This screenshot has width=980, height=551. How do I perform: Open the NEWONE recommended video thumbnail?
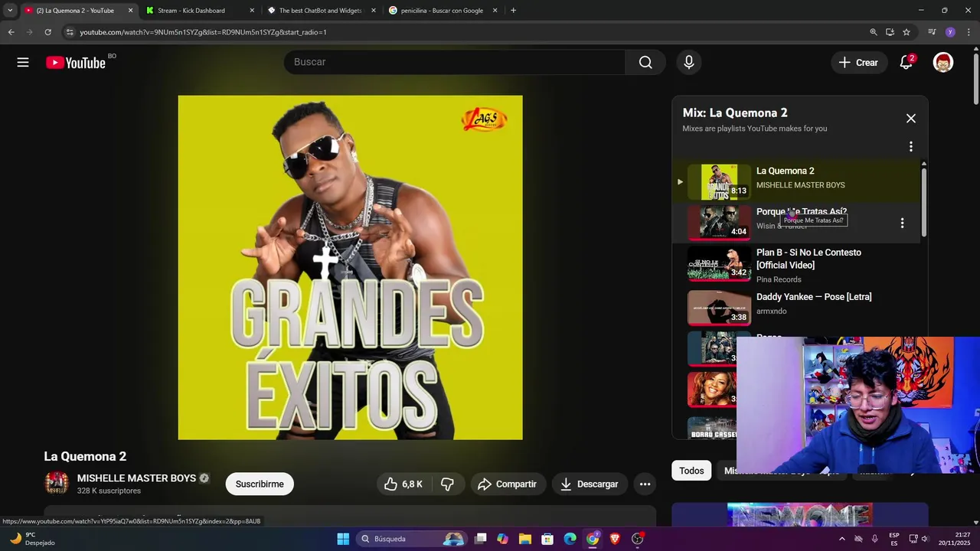(799, 516)
